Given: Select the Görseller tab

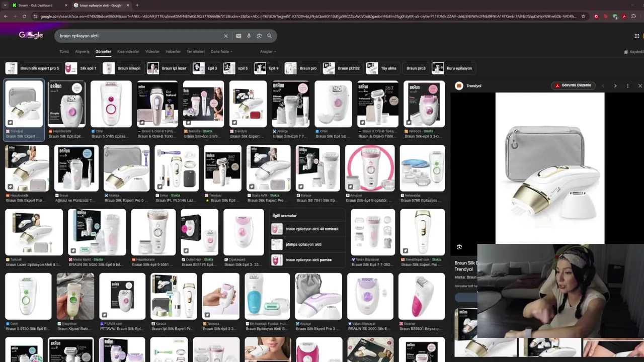Looking at the screenshot, I should (103, 51).
